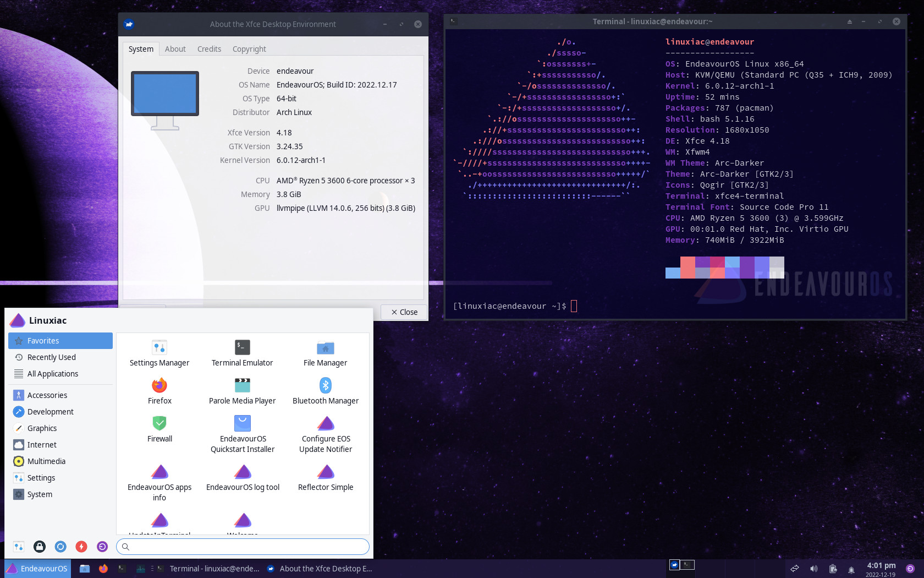
Task: Open task manager launcher in taskbar
Action: coord(141,569)
